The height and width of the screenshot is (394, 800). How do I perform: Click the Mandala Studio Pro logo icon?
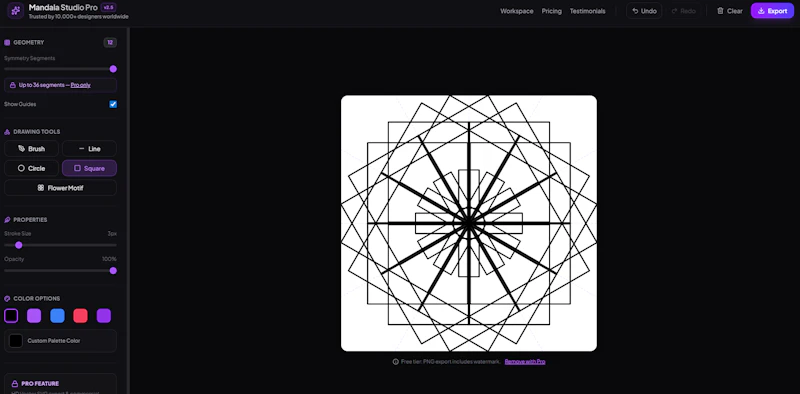click(15, 11)
